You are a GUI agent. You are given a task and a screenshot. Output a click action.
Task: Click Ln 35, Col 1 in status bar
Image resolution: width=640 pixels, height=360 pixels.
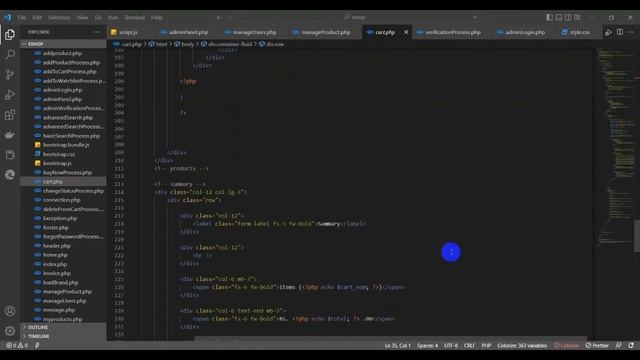[x=397, y=345]
